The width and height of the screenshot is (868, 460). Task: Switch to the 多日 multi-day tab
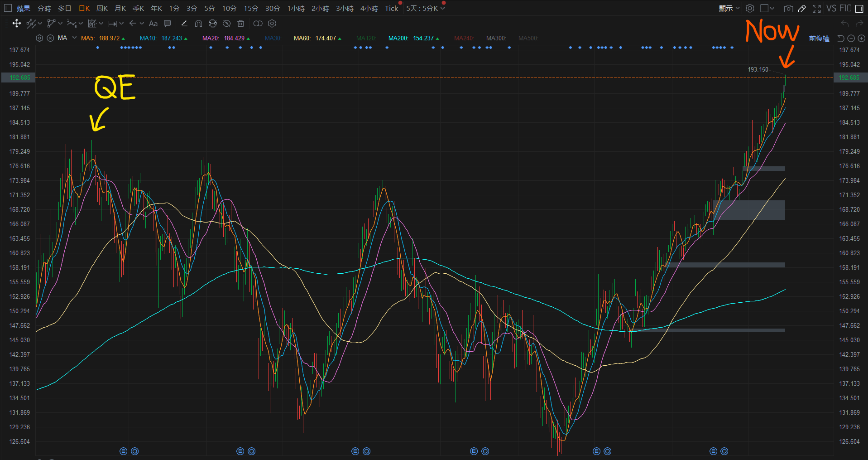tap(65, 9)
